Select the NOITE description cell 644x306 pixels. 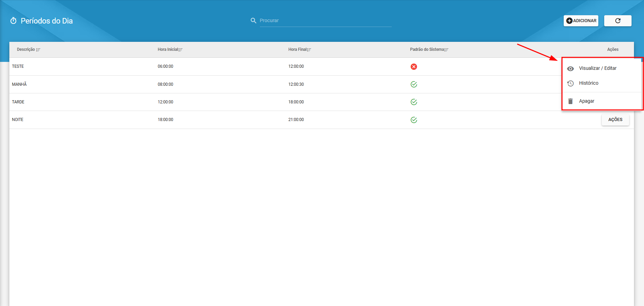[x=18, y=120]
